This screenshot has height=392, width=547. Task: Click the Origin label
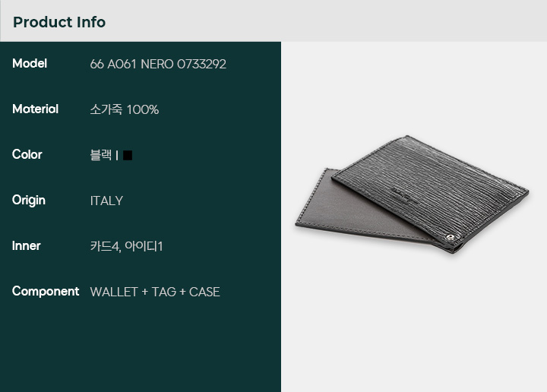(29, 201)
